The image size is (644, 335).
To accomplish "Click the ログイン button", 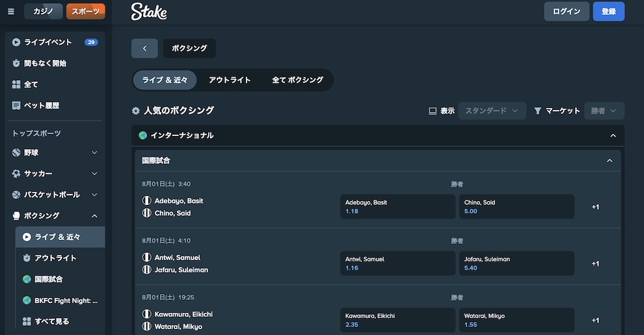I will coord(567,12).
